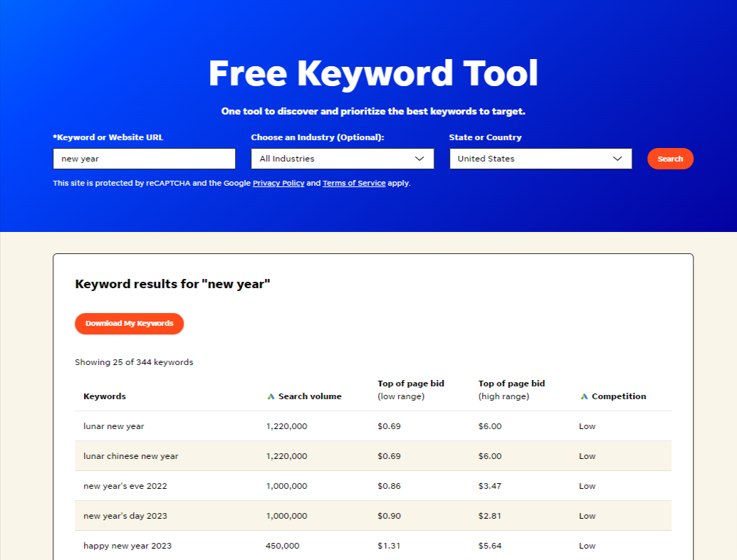
Task: Click 'Showing 25 of 344 keywords' text
Action: [134, 362]
